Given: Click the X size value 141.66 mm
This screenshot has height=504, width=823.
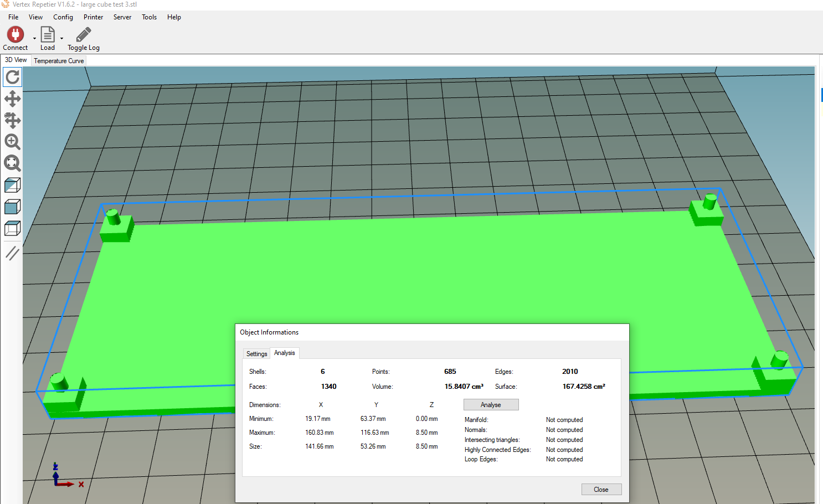Looking at the screenshot, I should (x=320, y=446).
